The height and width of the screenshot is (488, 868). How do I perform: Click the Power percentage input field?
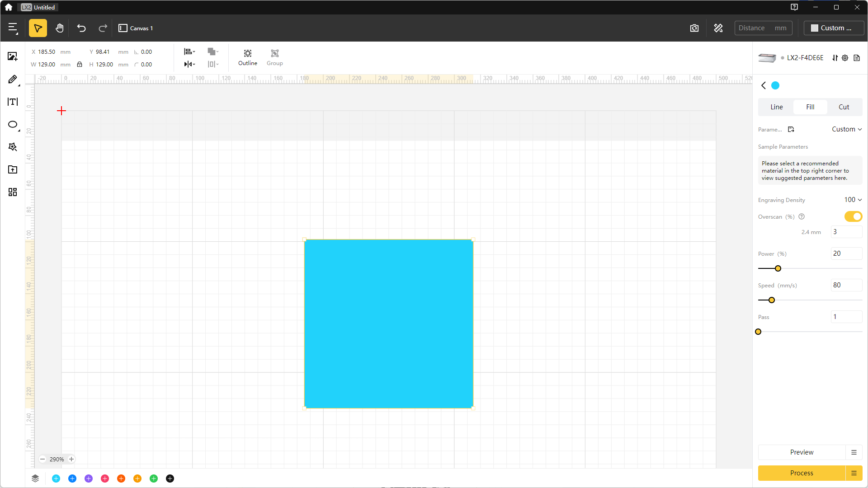[x=846, y=253]
